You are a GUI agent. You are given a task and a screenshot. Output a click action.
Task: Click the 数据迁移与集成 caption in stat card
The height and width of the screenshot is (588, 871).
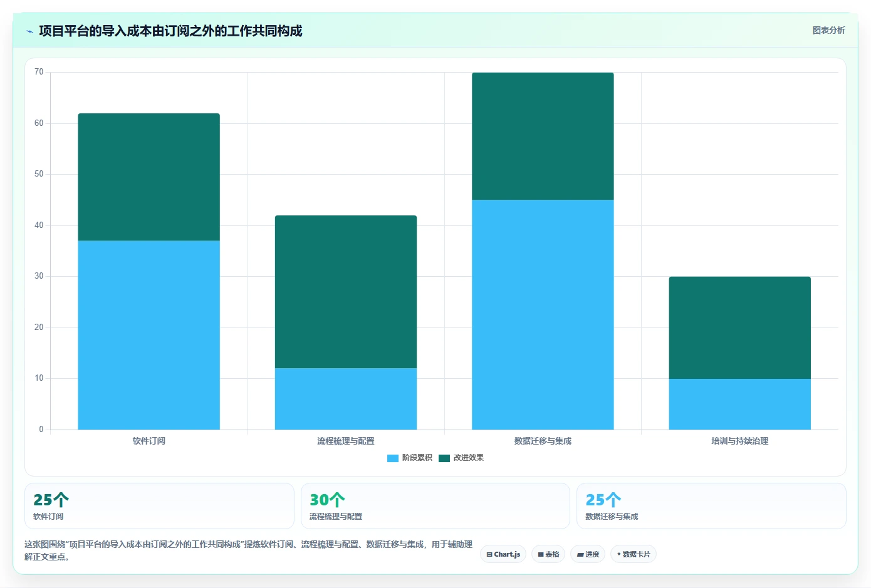[612, 517]
